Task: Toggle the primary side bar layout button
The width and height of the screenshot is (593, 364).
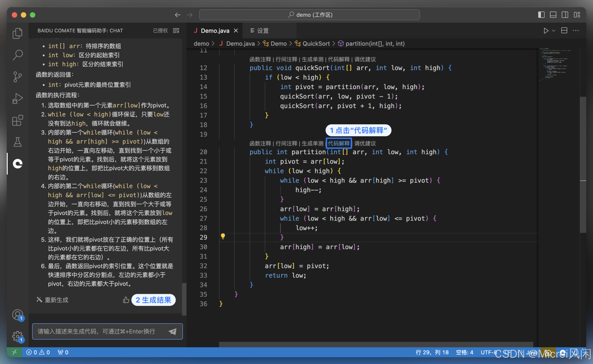Action: [x=541, y=15]
